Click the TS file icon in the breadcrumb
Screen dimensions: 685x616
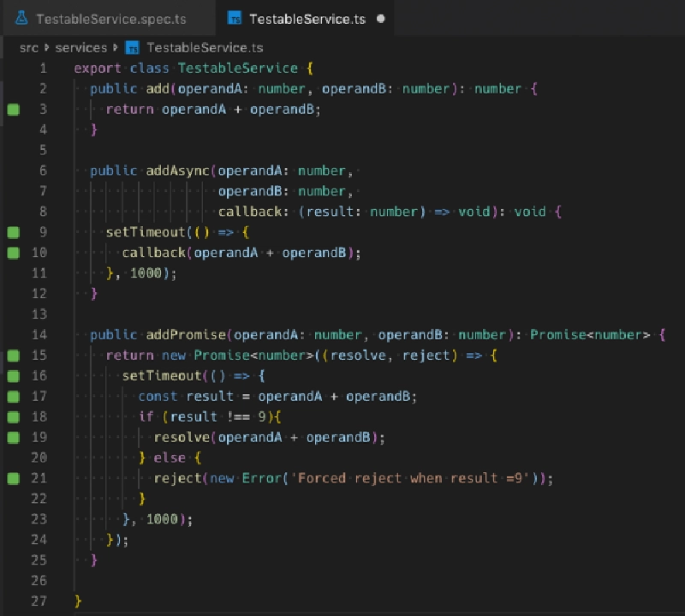130,48
